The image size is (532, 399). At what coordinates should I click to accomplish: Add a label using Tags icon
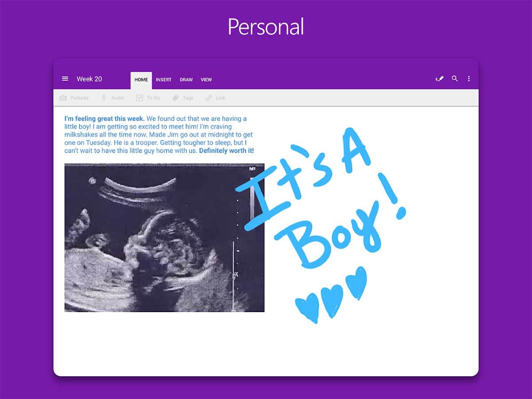click(176, 98)
